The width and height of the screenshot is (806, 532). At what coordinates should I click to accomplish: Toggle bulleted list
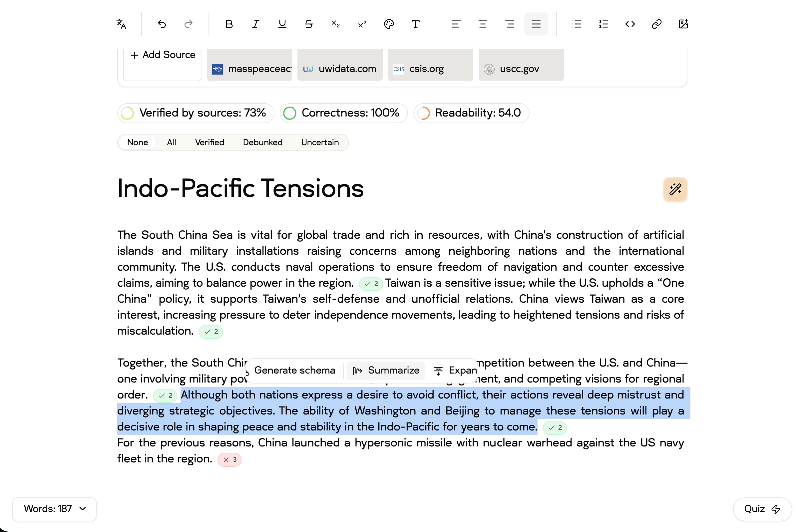pos(577,24)
